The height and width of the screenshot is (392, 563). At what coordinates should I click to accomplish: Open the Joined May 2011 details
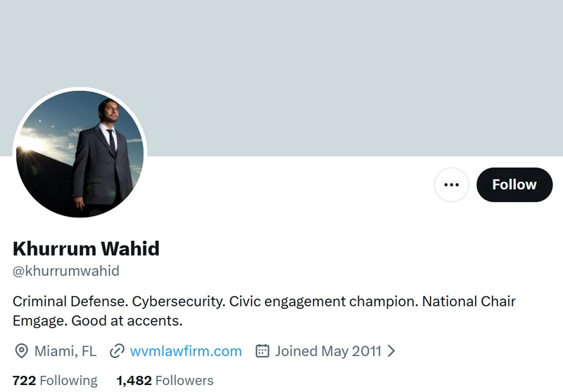[328, 350]
